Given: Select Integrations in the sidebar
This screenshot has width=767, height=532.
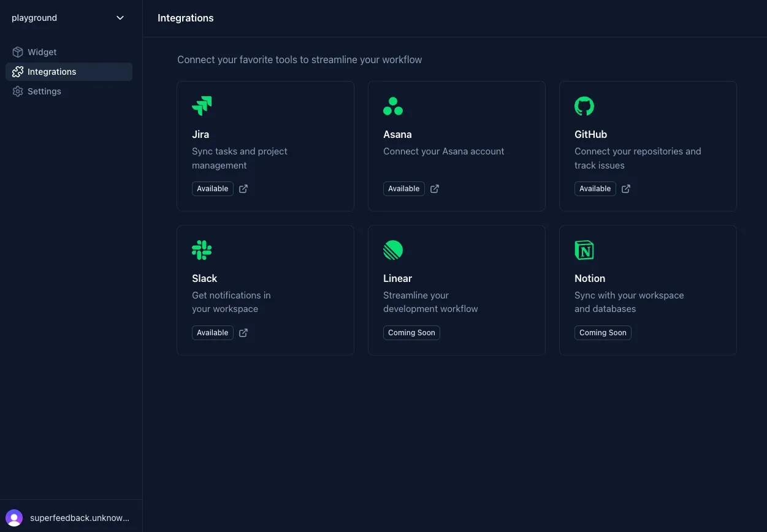Looking at the screenshot, I should click(52, 72).
